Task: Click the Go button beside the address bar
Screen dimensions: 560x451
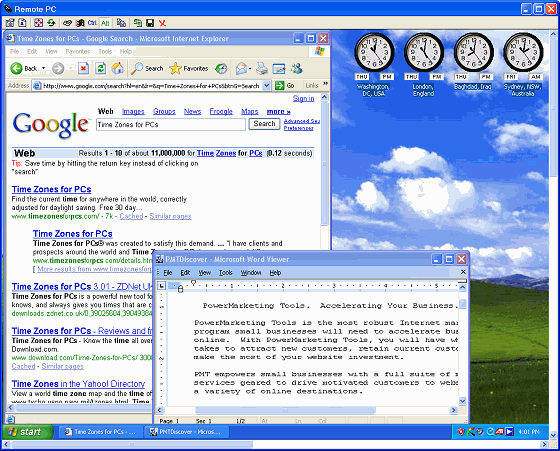Action: (285, 85)
